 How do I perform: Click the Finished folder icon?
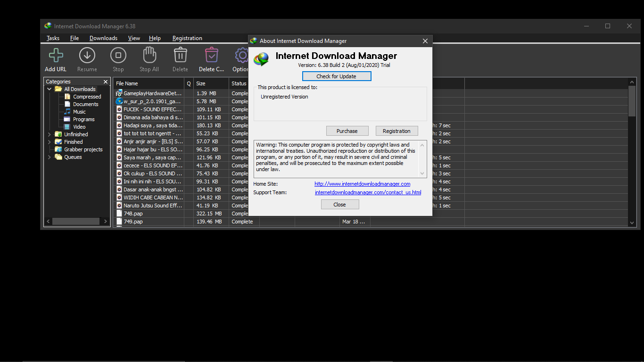point(58,142)
